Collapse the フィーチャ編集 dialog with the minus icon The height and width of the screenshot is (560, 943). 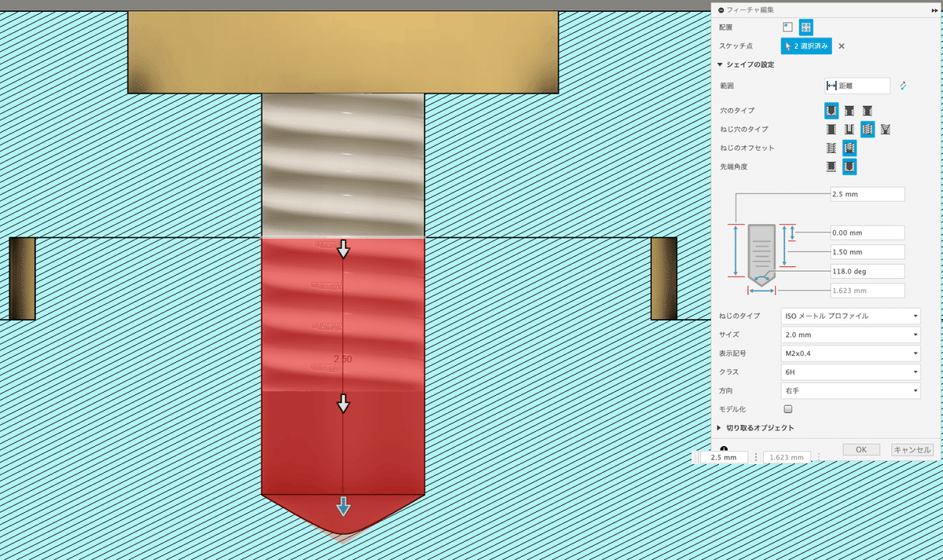[722, 9]
